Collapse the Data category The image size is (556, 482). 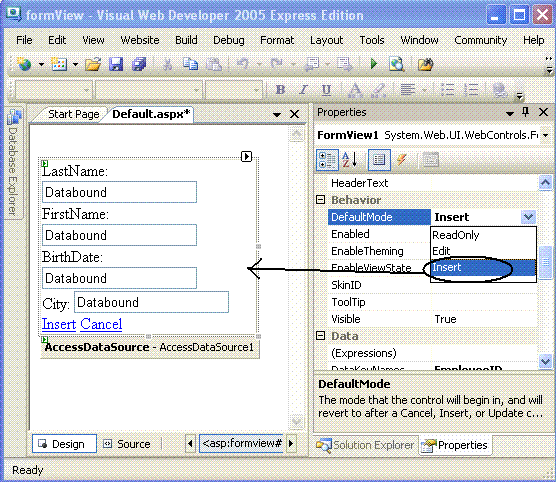(320, 336)
